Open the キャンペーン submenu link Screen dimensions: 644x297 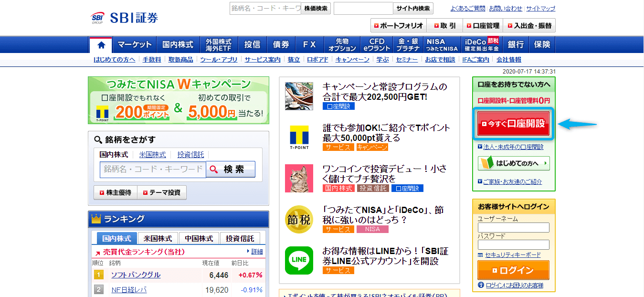tap(352, 60)
